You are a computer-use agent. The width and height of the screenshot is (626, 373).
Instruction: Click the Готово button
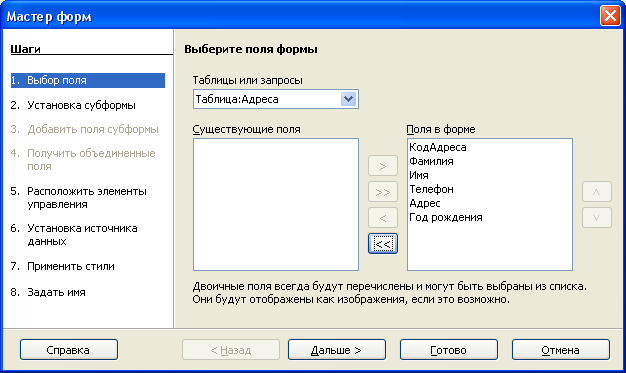pyautogui.click(x=449, y=350)
